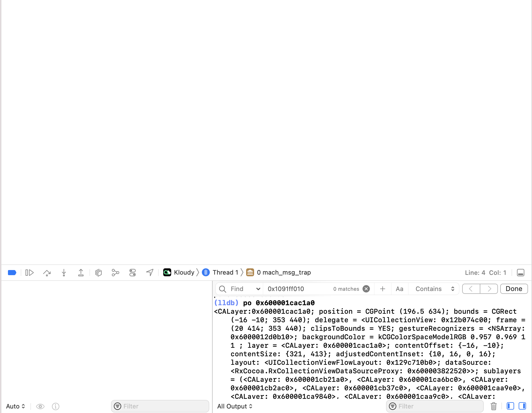The width and height of the screenshot is (532, 413).
Task: Hide the debug area button
Action: point(521,273)
